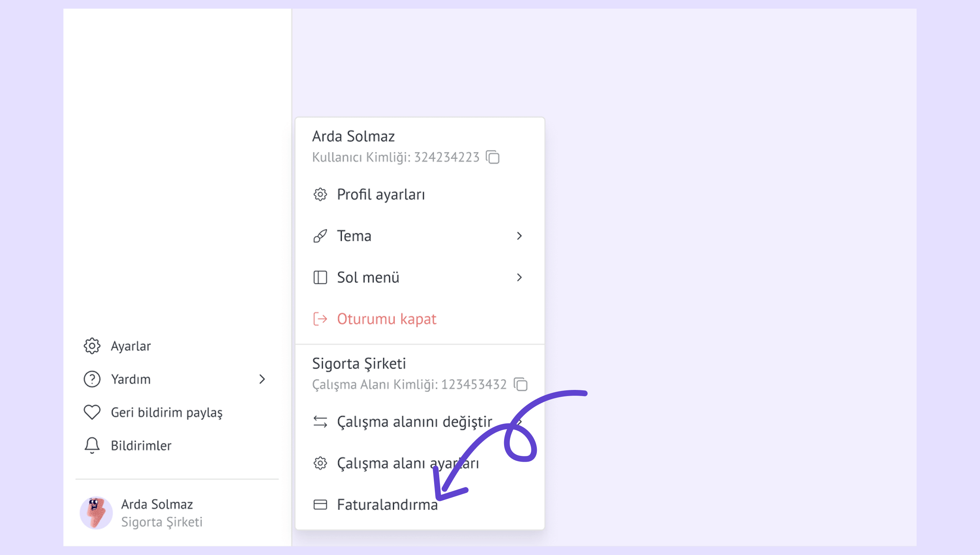Copy the user ID (Kullanıcı Kimliği)
Viewport: 980px width, 555px height.
click(493, 157)
